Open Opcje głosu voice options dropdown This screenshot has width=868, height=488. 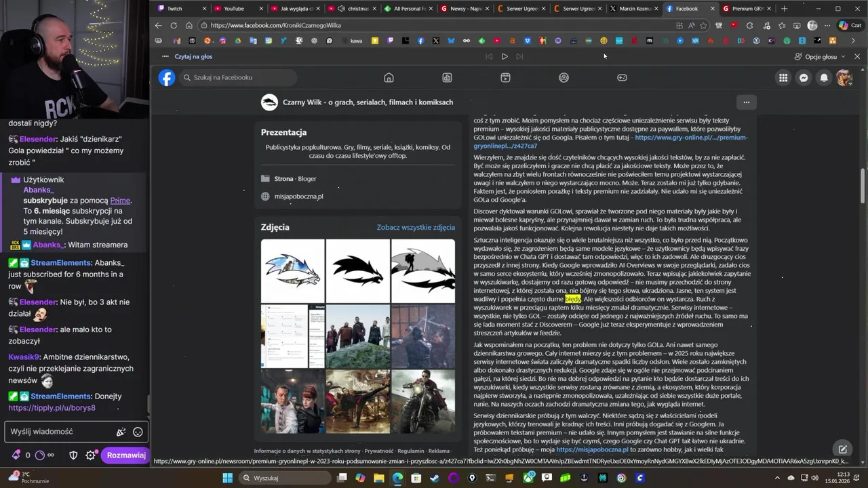tap(819, 56)
